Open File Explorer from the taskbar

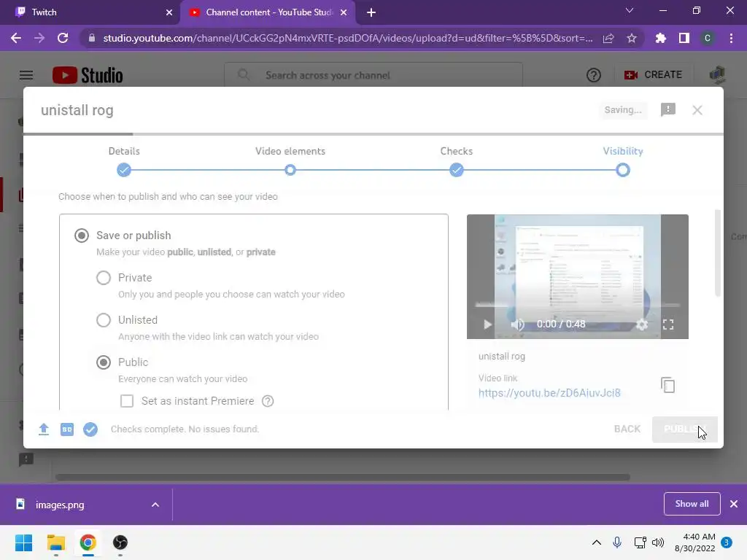(x=55, y=542)
